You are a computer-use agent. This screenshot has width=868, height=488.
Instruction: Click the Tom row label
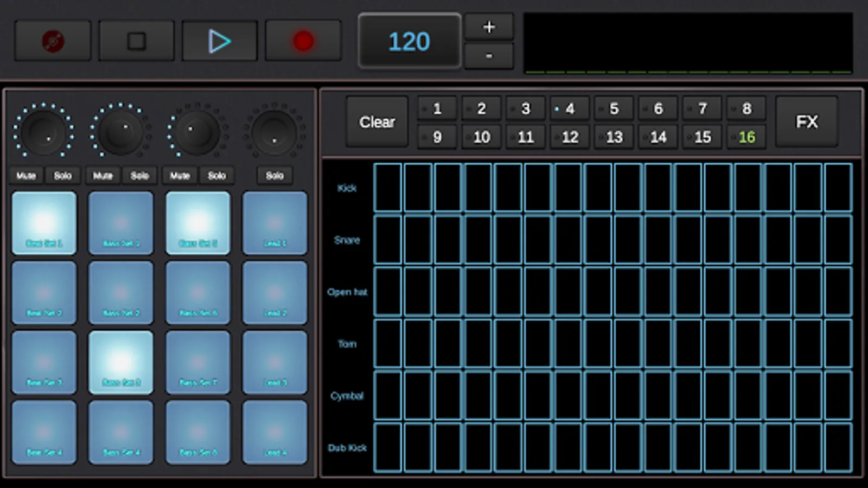(x=347, y=344)
